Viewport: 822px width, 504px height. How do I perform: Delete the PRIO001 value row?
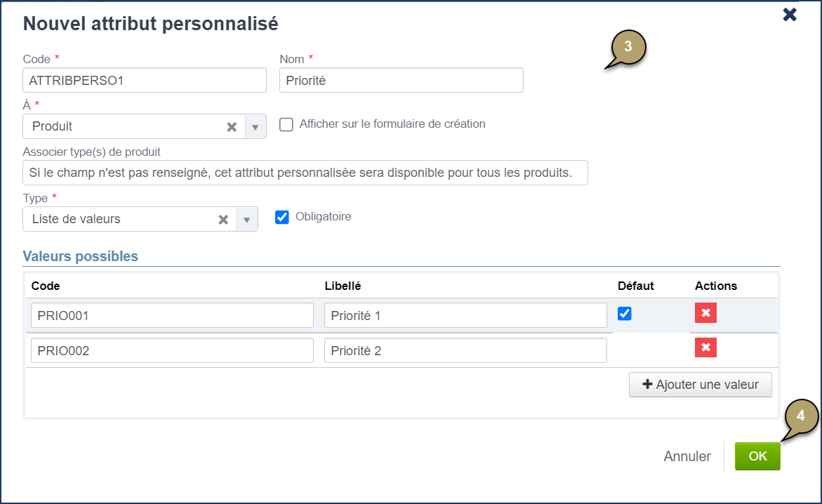click(705, 312)
